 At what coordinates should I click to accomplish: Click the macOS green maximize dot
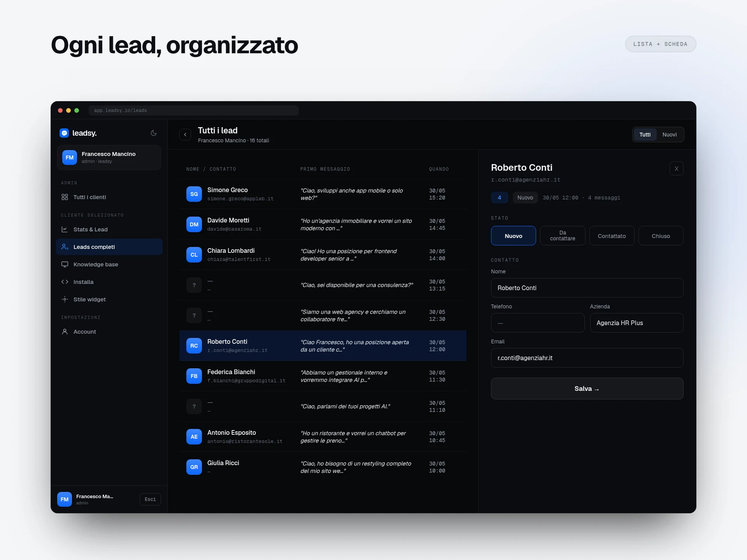(77, 110)
